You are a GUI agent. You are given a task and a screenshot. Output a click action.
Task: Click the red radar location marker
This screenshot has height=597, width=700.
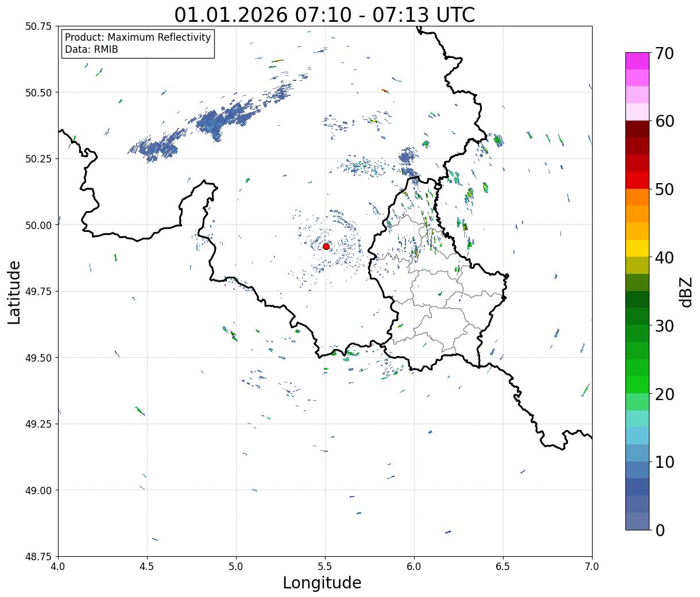click(x=326, y=246)
